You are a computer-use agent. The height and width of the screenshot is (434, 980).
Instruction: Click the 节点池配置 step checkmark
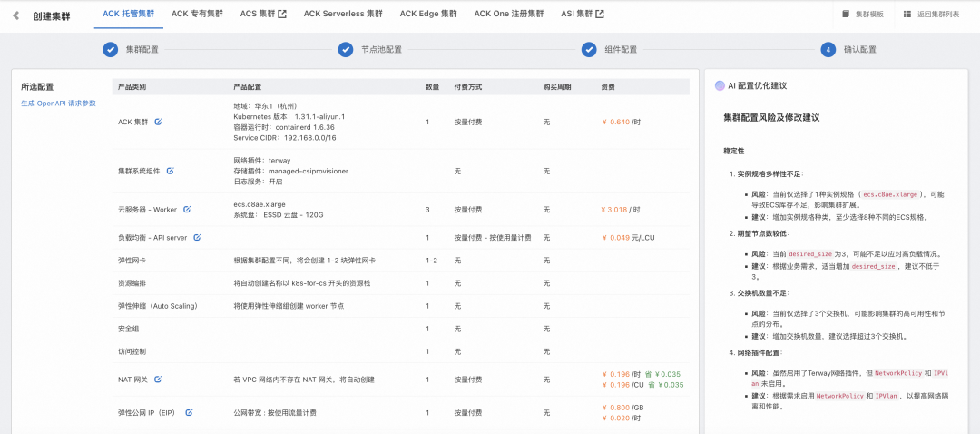coord(346,49)
